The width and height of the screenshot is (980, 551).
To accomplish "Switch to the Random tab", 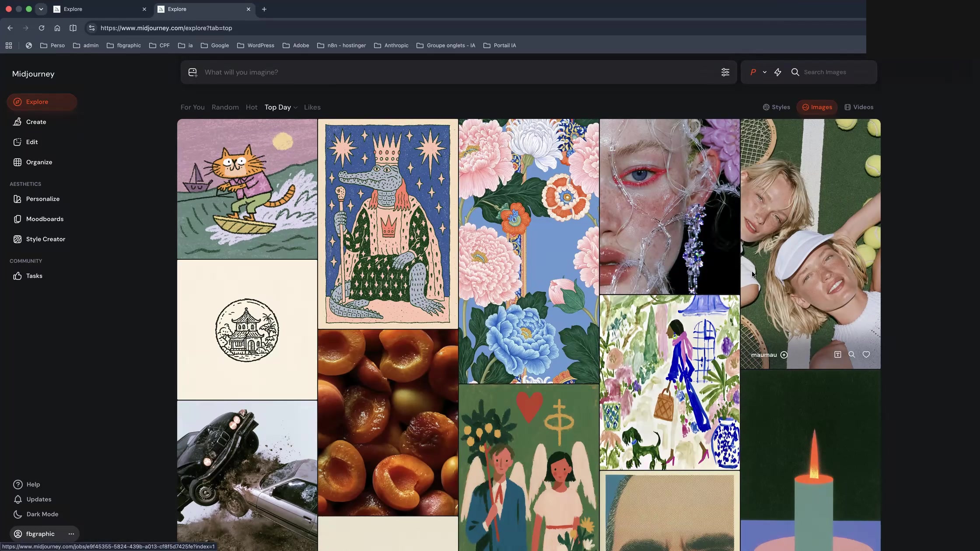I will pos(225,107).
